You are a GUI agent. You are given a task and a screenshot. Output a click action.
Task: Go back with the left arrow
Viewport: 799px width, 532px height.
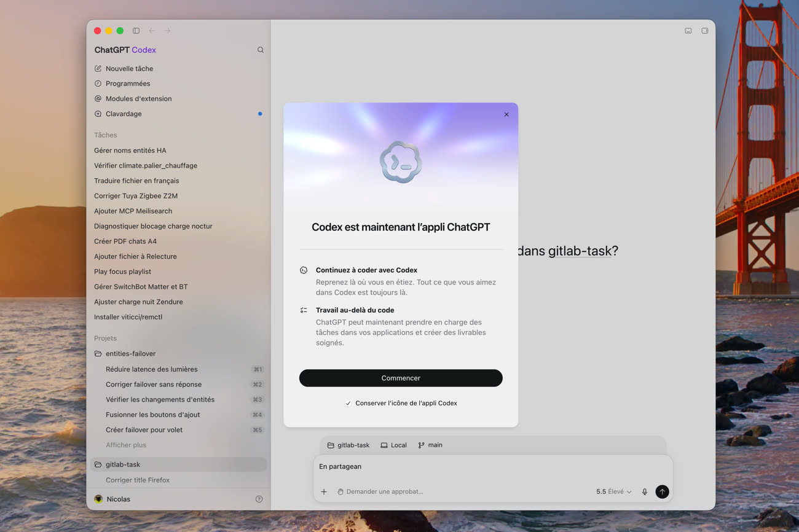(x=152, y=31)
